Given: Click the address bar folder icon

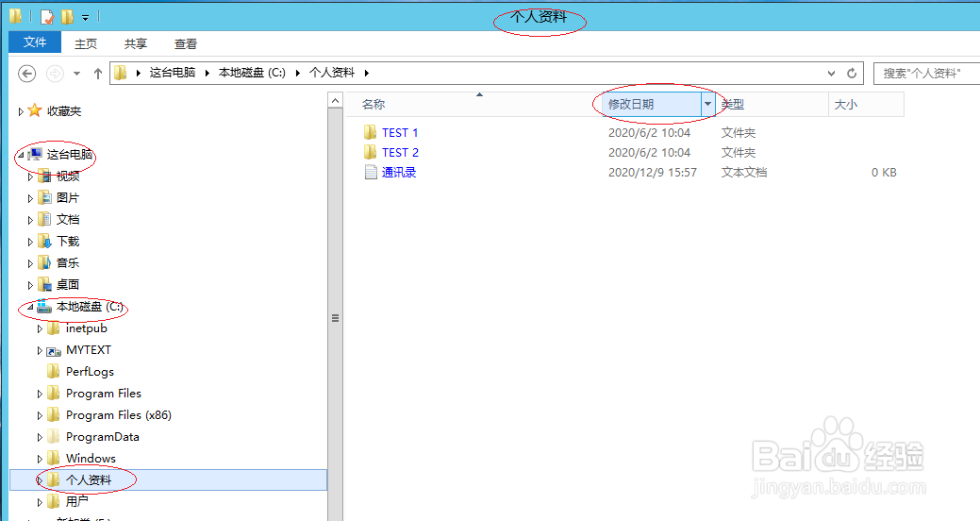Looking at the screenshot, I should coord(121,74).
